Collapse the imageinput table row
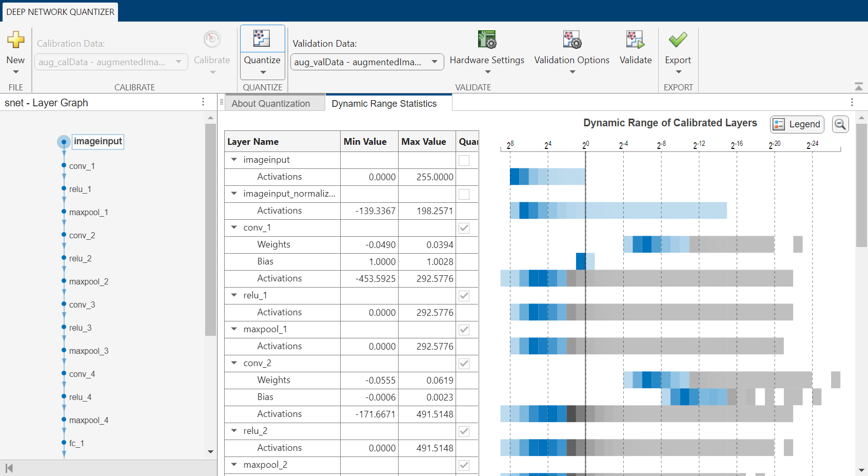The image size is (868, 476). tap(234, 160)
